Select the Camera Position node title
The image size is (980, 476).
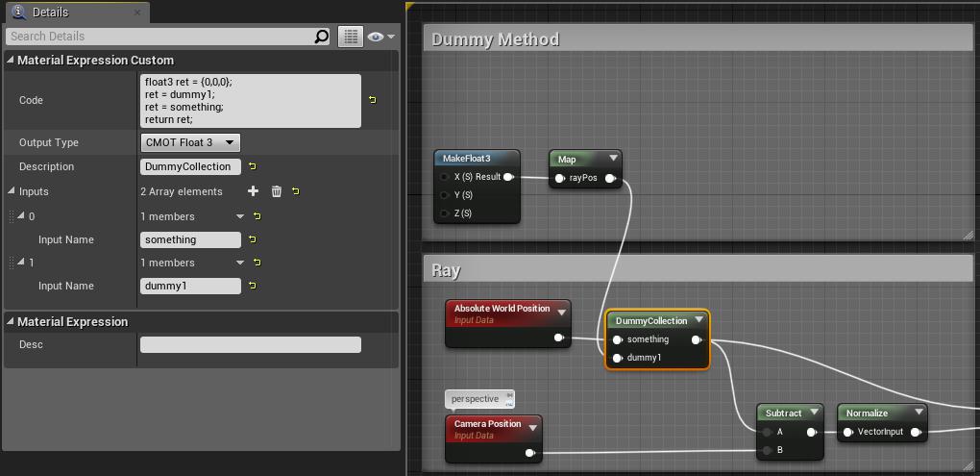(487, 424)
